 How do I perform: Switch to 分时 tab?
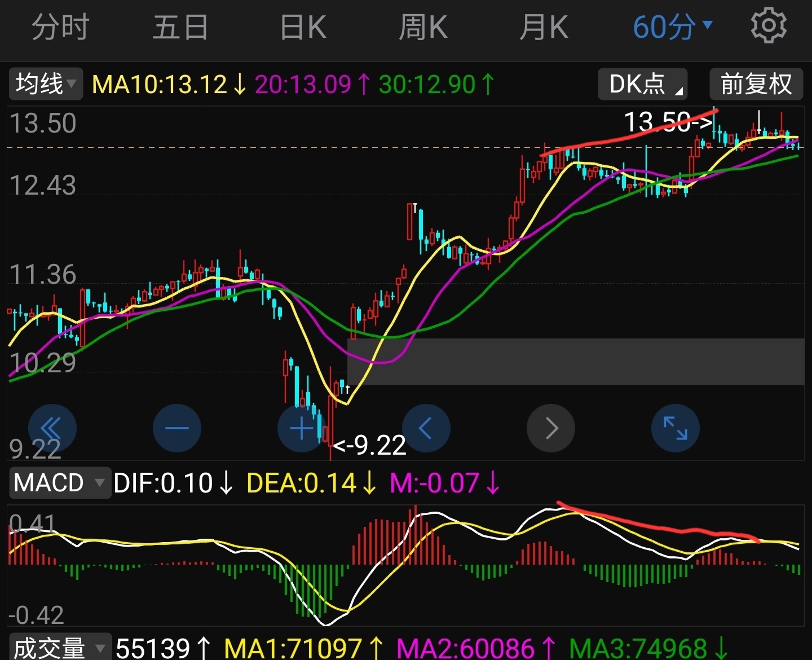(60, 27)
